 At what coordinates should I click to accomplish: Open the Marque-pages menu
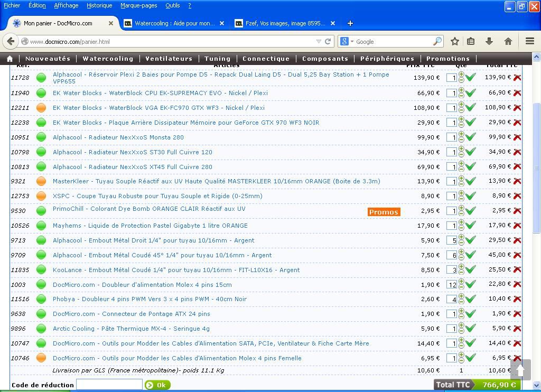point(139,5)
